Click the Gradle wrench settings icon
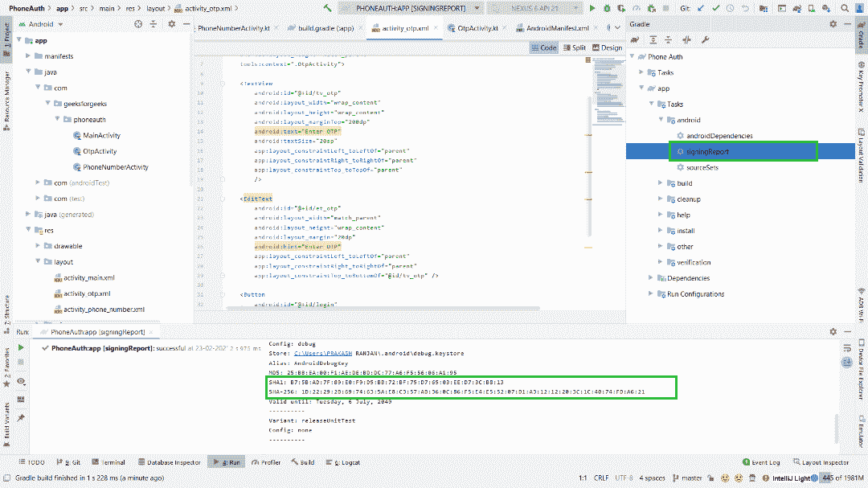The width and height of the screenshot is (868, 488). [706, 40]
